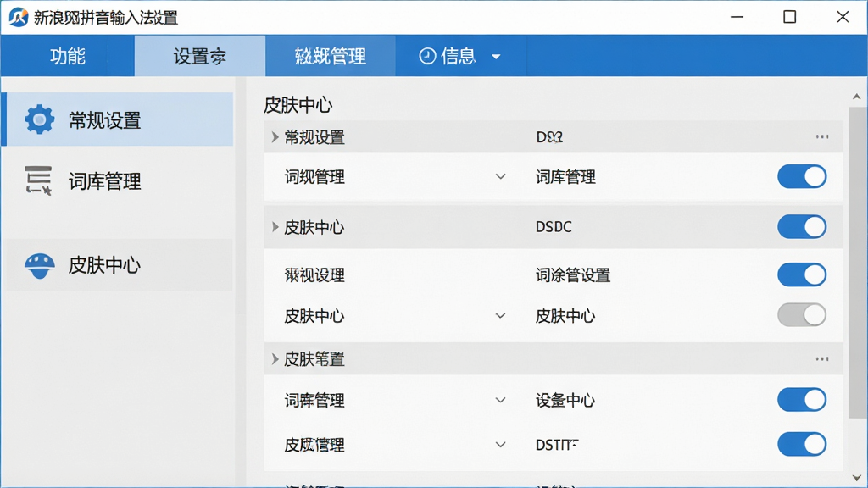Toggle the DSDC switch
868x488 pixels.
(x=802, y=227)
